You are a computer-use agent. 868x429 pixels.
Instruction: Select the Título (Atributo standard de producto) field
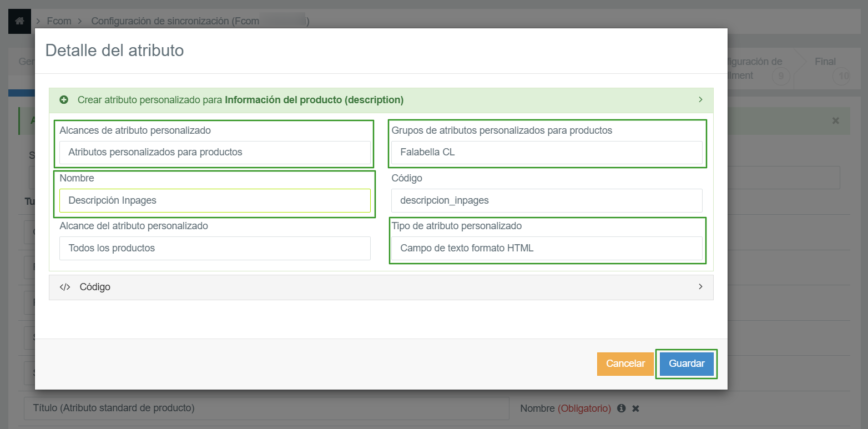click(x=266, y=408)
